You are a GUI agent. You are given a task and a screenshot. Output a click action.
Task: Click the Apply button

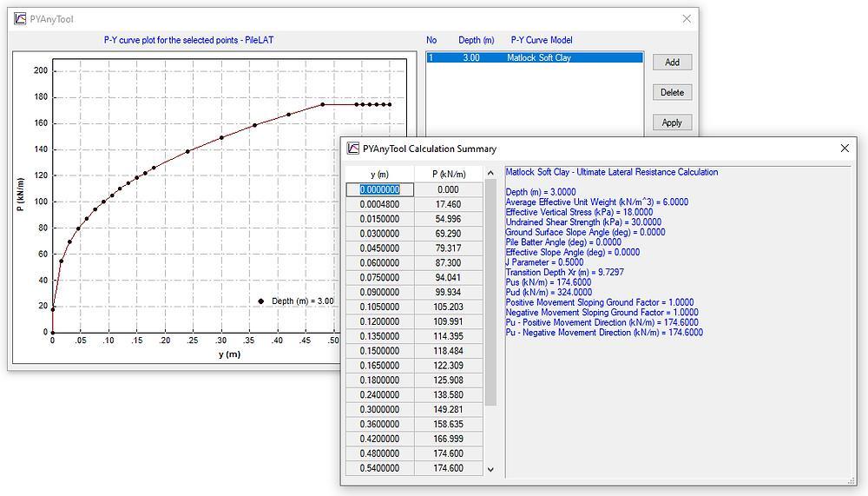pyautogui.click(x=672, y=122)
